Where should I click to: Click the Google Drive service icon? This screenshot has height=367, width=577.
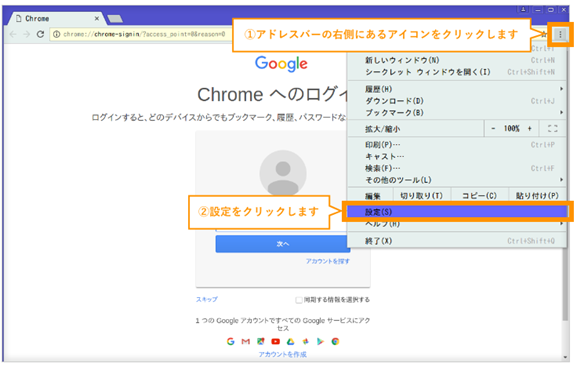[x=290, y=342]
